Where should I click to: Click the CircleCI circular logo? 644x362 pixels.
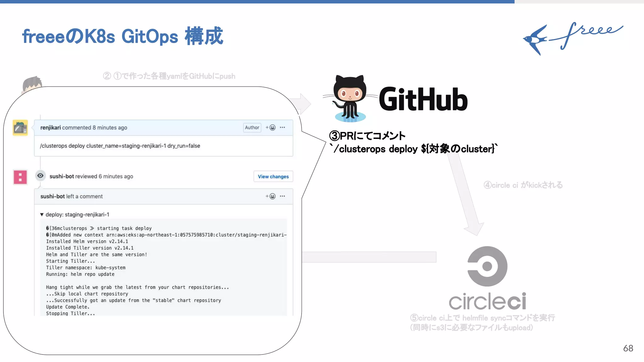coord(487,266)
